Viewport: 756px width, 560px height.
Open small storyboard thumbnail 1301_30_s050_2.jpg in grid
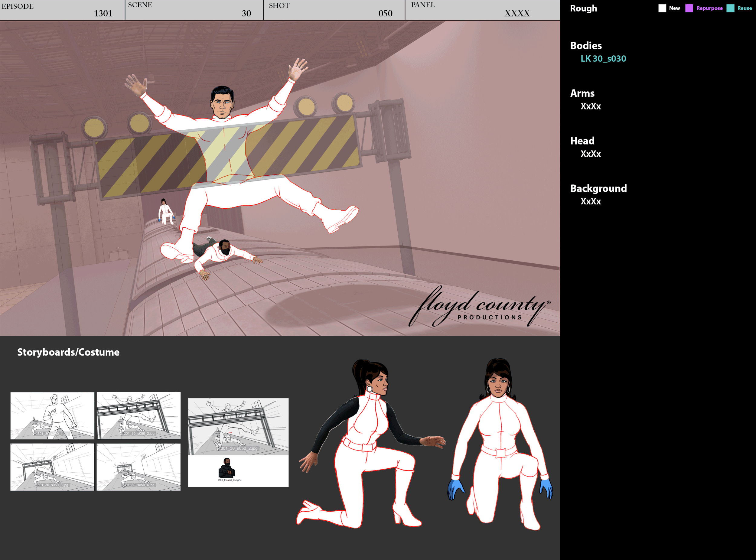click(139, 415)
